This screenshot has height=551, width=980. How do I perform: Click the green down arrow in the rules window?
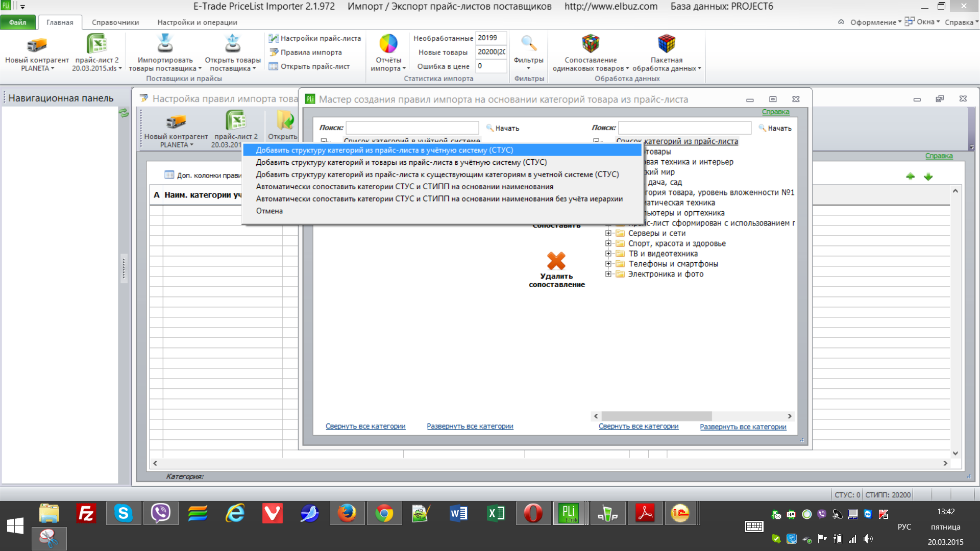point(928,177)
